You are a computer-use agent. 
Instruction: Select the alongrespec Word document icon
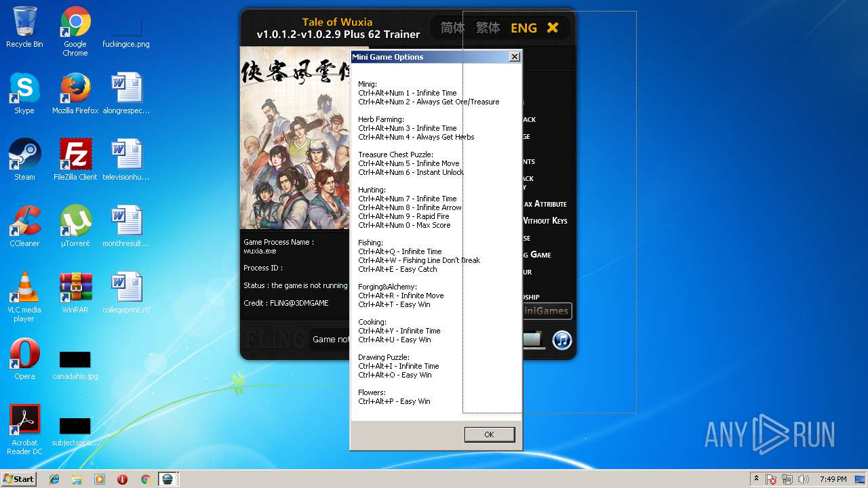click(126, 94)
